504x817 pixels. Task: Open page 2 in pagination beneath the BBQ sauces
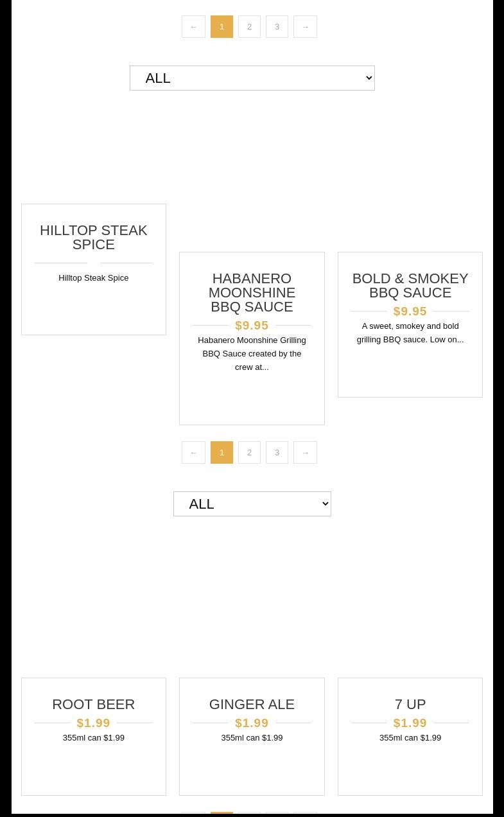[x=249, y=453]
